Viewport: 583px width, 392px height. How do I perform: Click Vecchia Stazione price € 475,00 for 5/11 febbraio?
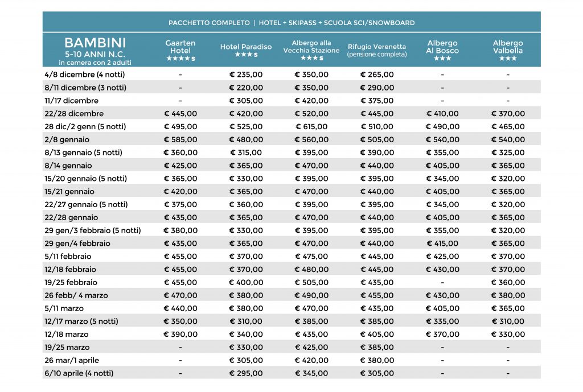click(311, 257)
